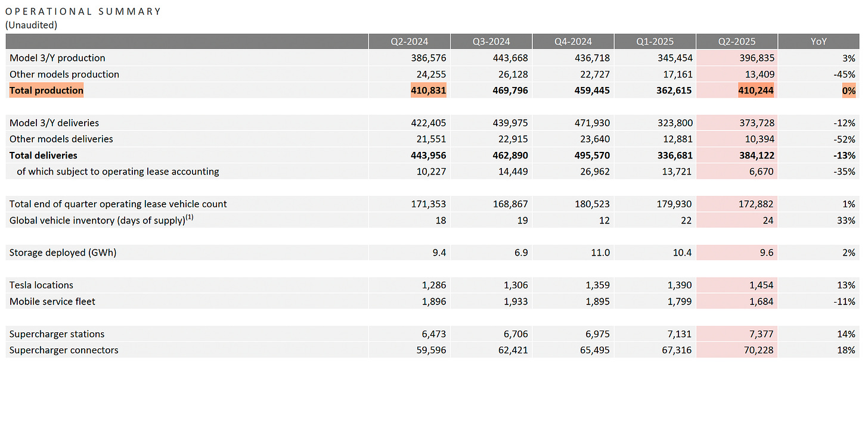Select the -13% YoY cell

tap(845, 155)
